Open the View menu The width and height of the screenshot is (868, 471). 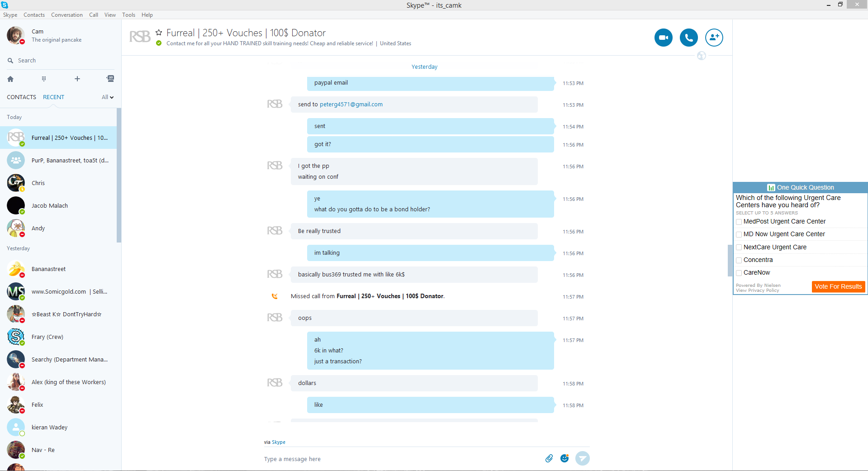pyautogui.click(x=110, y=15)
